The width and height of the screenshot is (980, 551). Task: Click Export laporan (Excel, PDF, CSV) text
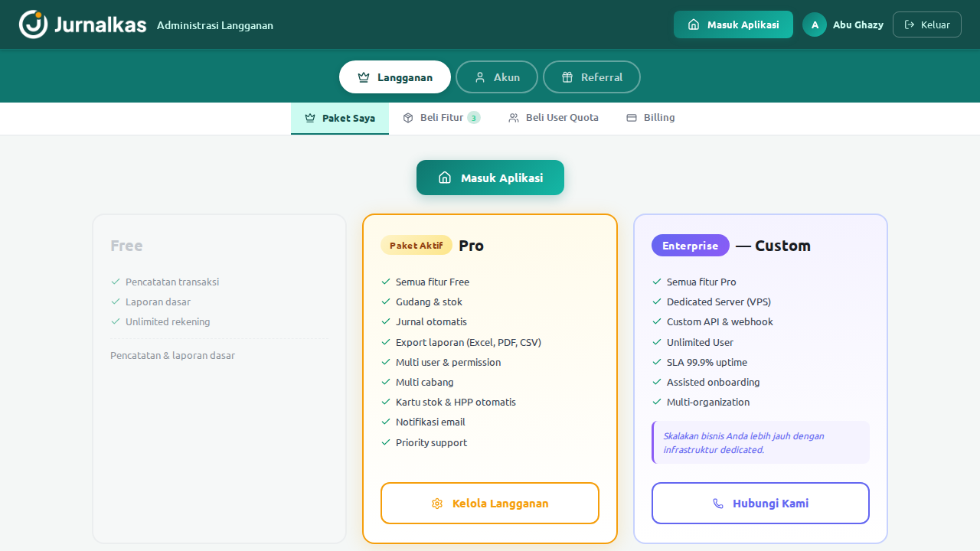tap(469, 342)
